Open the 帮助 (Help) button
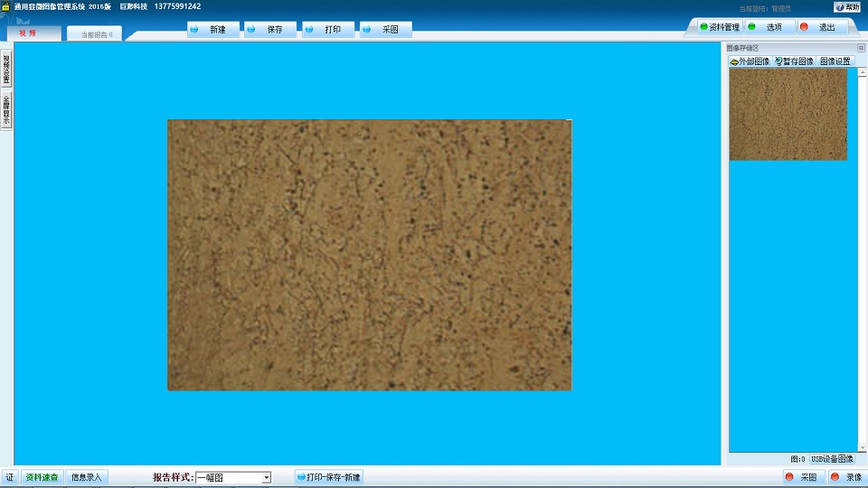The image size is (868, 488). click(847, 7)
